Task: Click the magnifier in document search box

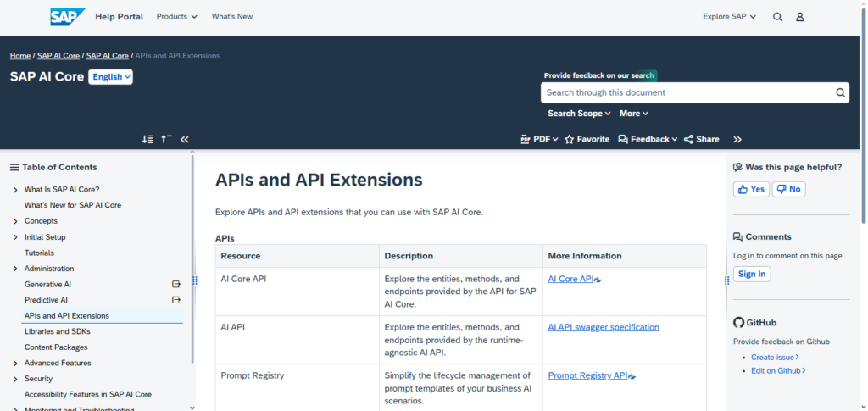Action: pyautogui.click(x=840, y=92)
